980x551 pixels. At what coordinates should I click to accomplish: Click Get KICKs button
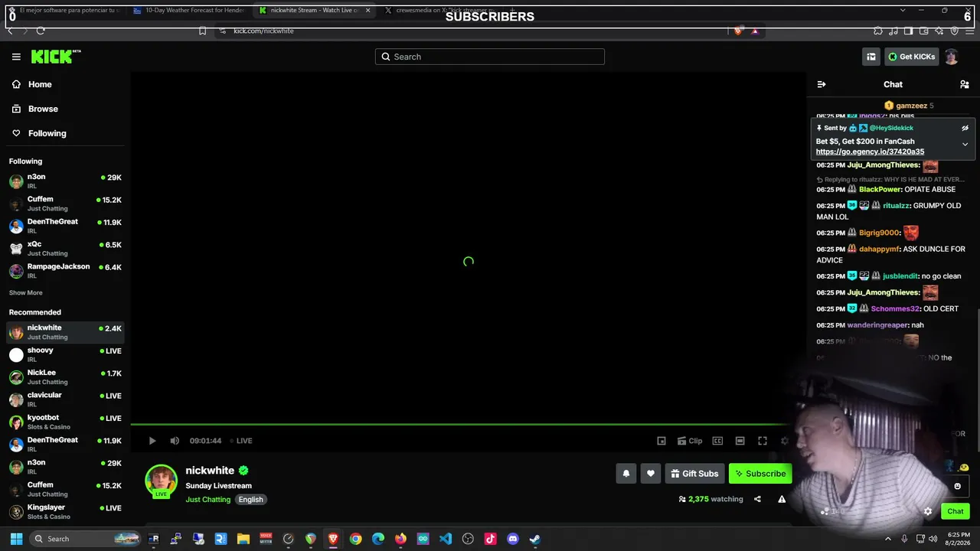[x=911, y=57]
